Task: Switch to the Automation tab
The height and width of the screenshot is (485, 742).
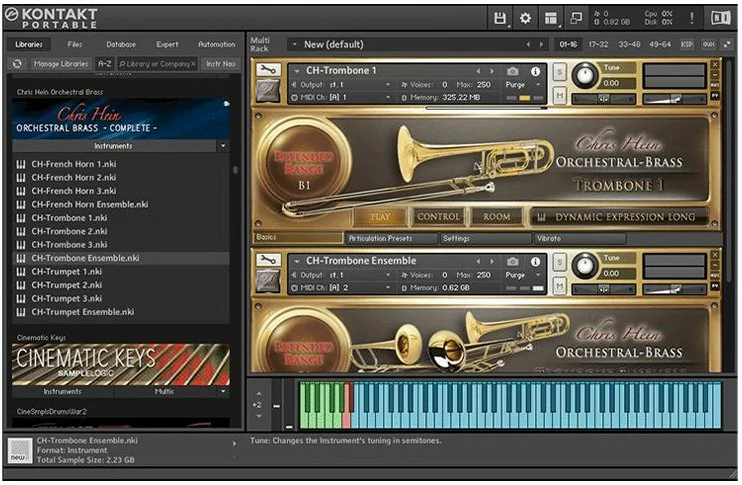Action: [216, 44]
